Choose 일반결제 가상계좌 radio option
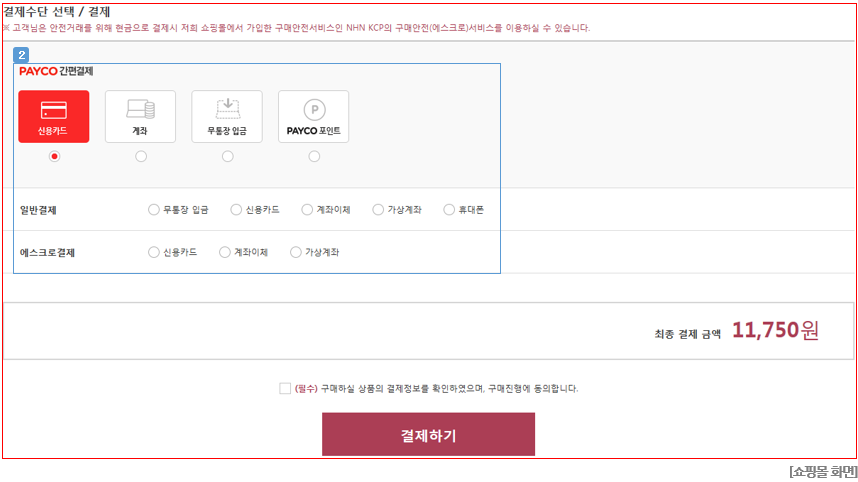 click(378, 210)
